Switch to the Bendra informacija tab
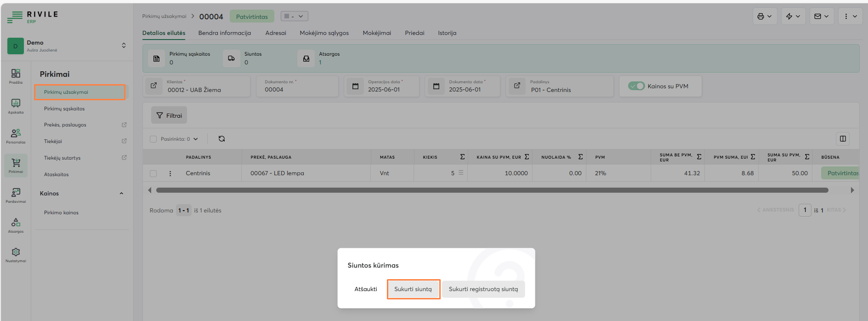The height and width of the screenshot is (321, 868). pyautogui.click(x=224, y=33)
